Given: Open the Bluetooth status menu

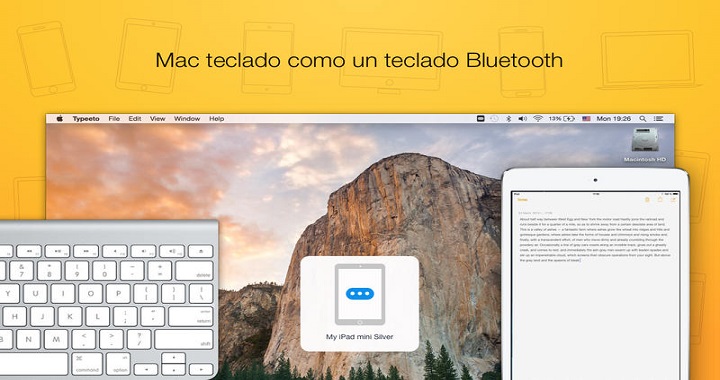Looking at the screenshot, I should click(508, 118).
